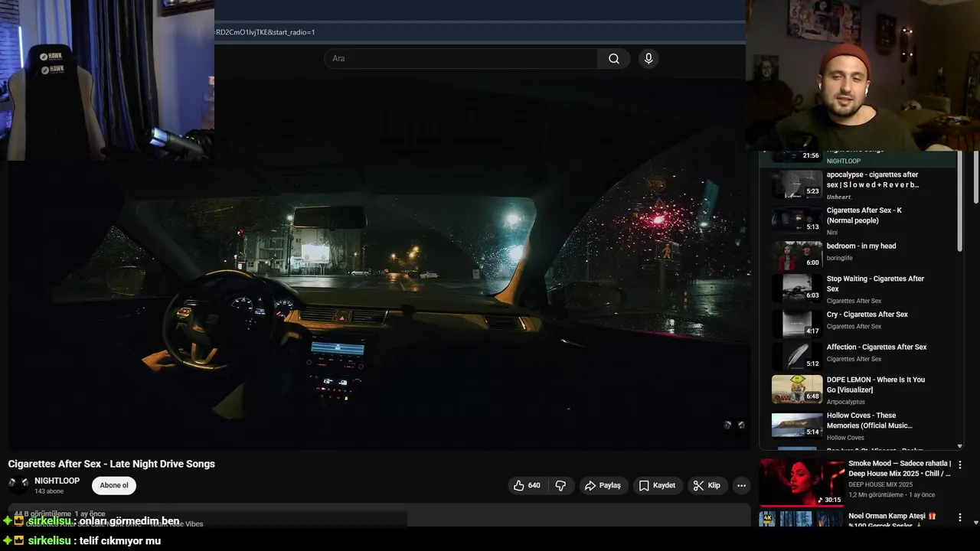The width and height of the screenshot is (980, 551).
Task: Click the view count and date line in the description
Action: tap(60, 514)
